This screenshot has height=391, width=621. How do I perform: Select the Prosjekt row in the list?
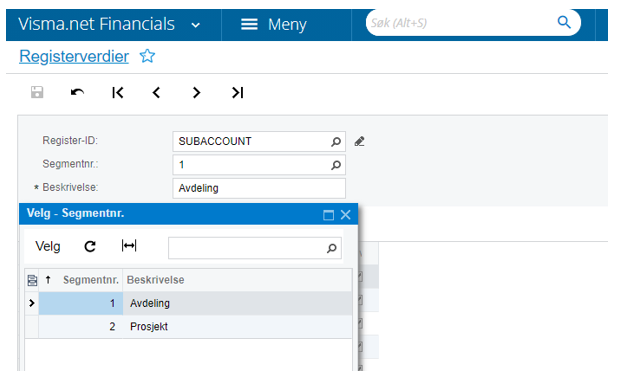pos(189,327)
